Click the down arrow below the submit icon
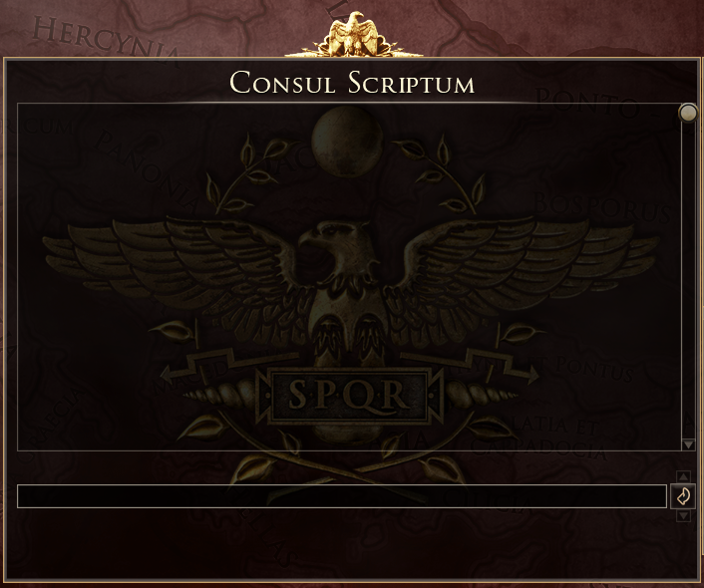704x588 pixels. tap(683, 515)
